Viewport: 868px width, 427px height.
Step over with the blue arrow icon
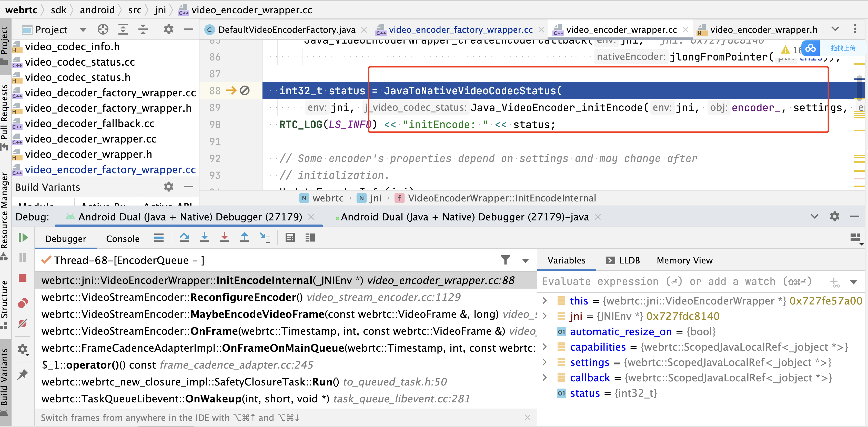[184, 238]
